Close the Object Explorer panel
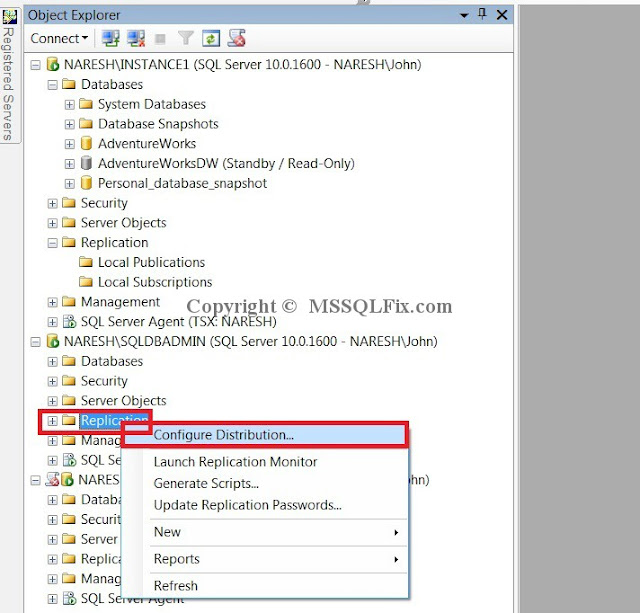Viewport: 640px width, 613px height. (502, 15)
